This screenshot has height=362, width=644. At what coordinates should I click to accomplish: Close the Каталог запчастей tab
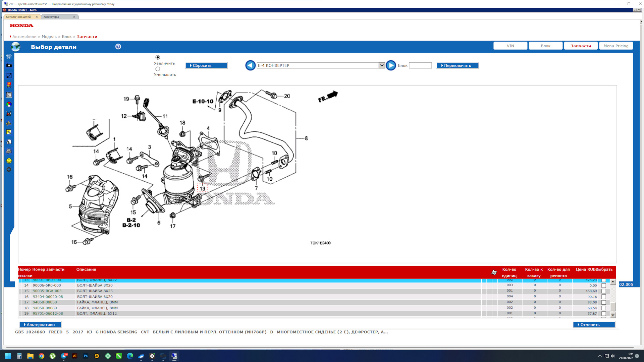coord(37,17)
